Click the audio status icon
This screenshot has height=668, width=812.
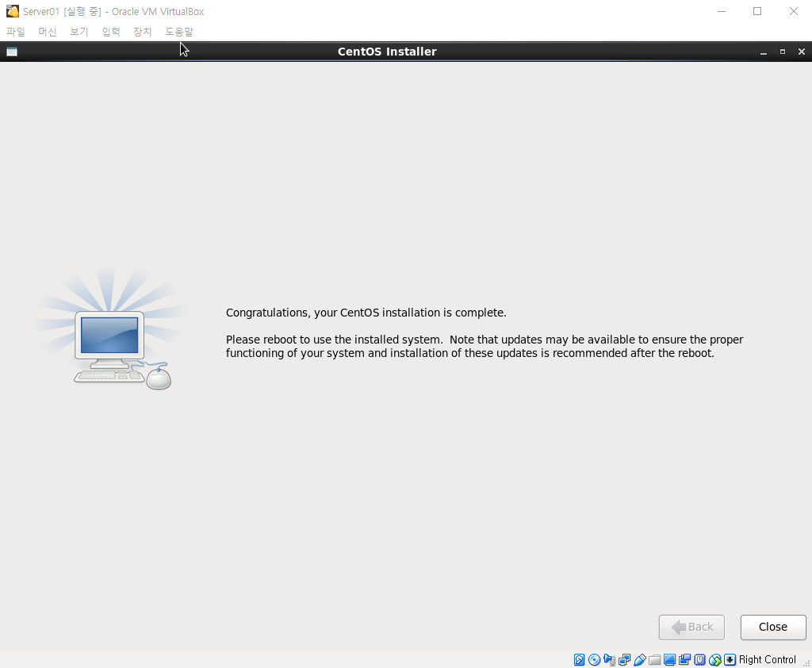tap(610, 660)
